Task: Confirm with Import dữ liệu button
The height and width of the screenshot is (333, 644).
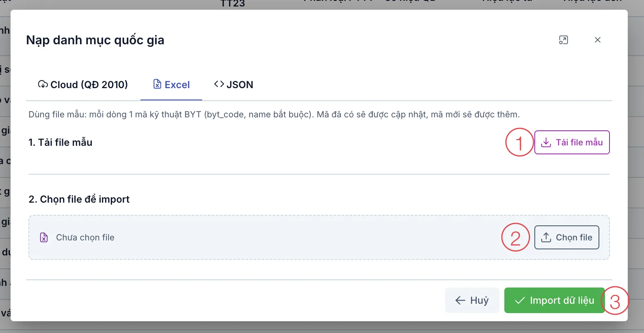Action: 554,301
